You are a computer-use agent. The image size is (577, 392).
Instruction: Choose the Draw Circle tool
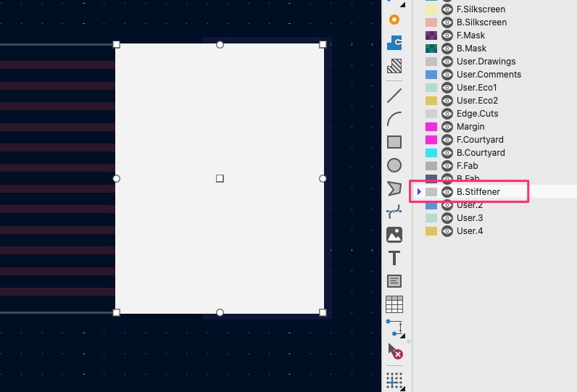[x=394, y=165]
